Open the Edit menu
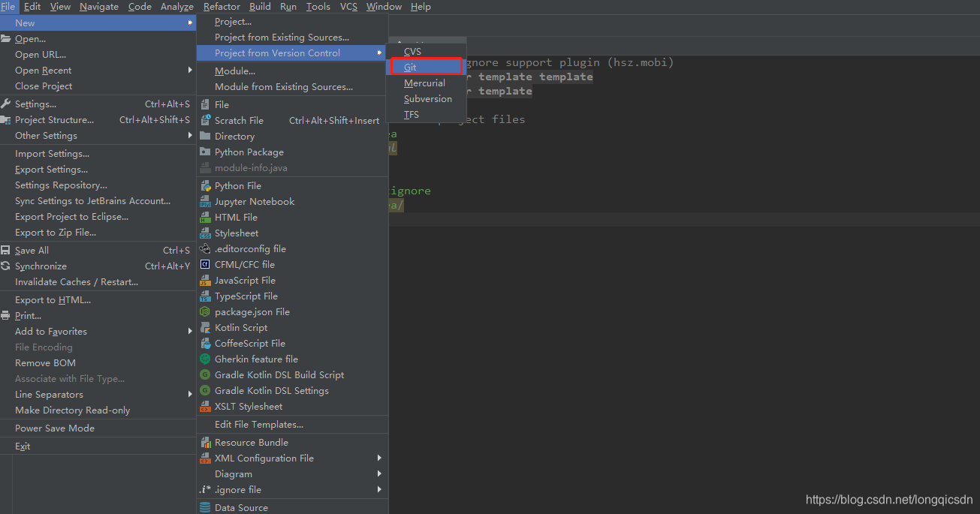Screen dimensions: 980x514 tap(32, 7)
